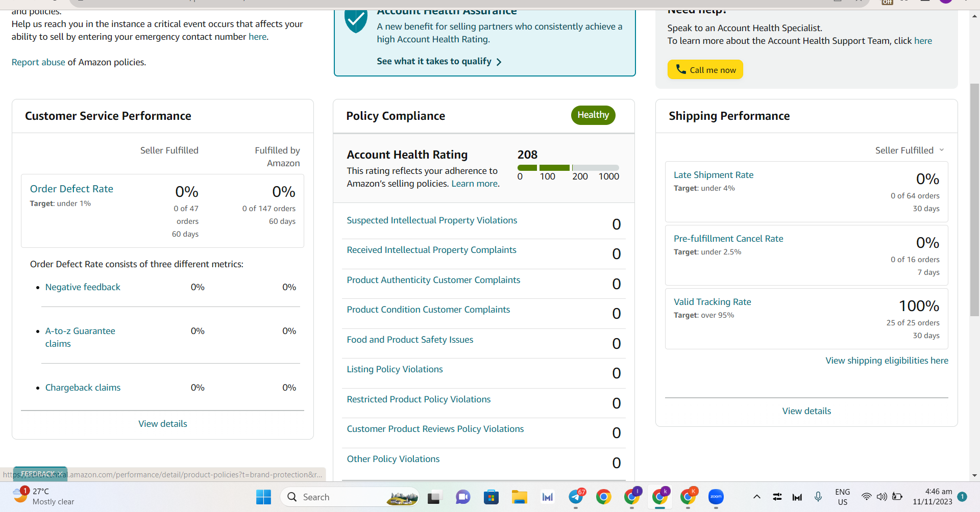Open Food and Product Safety Issues
Image resolution: width=980 pixels, height=512 pixels.
coord(410,340)
